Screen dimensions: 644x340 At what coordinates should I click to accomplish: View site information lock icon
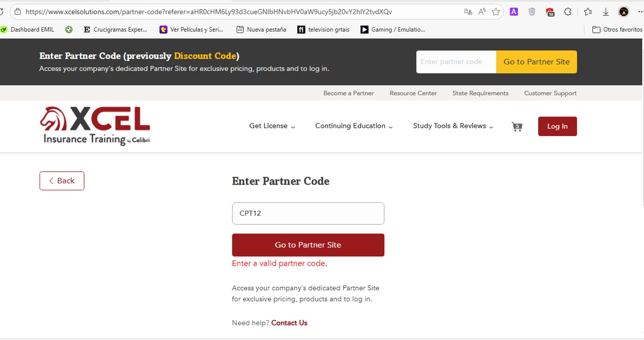18,12
